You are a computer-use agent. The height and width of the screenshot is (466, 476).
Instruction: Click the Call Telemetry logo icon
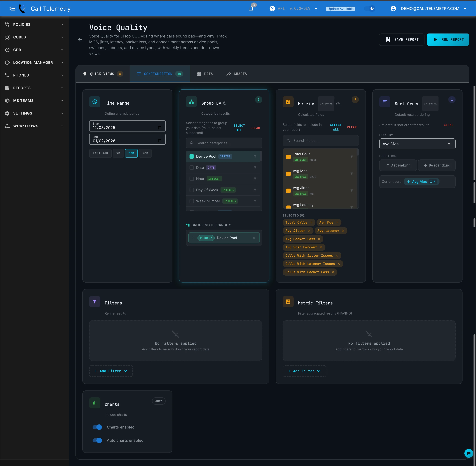coord(22,9)
